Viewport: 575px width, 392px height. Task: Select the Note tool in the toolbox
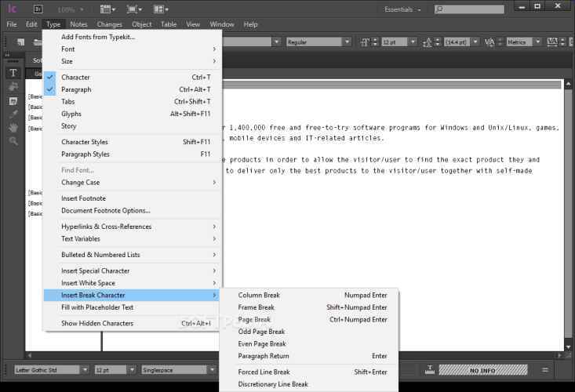pyautogui.click(x=13, y=101)
